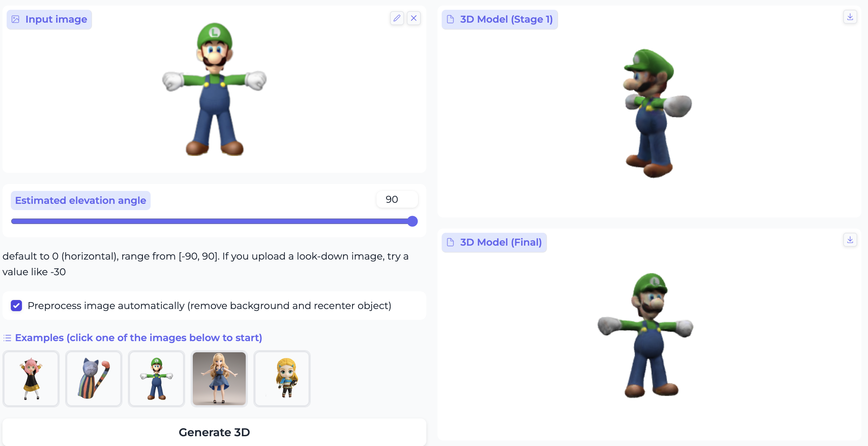
Task: Click the Generate 3D button
Action: click(x=214, y=432)
